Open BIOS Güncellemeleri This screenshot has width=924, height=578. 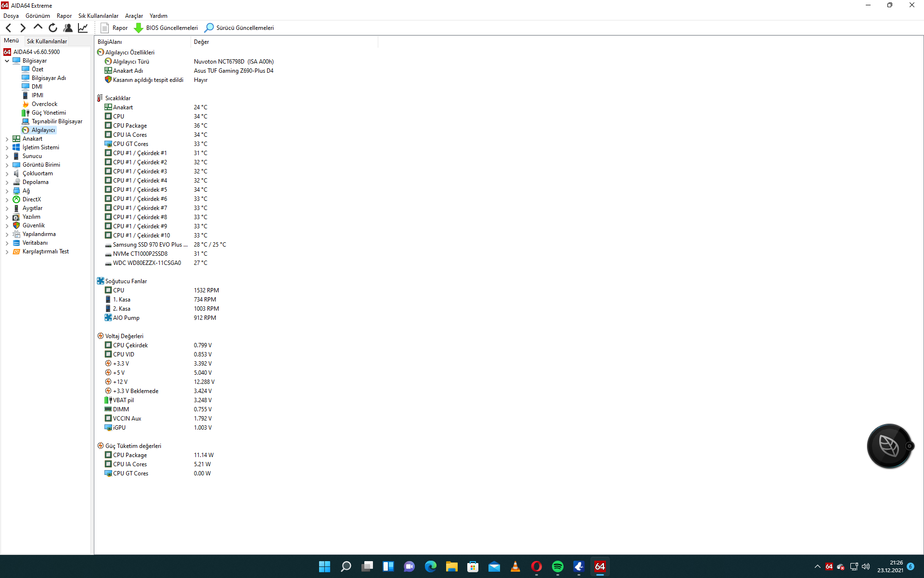click(166, 28)
